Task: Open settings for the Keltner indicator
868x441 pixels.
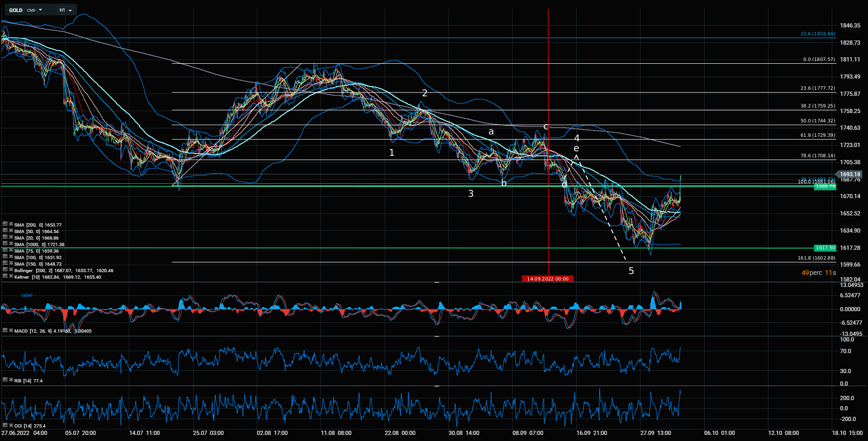Action: click(x=5, y=276)
